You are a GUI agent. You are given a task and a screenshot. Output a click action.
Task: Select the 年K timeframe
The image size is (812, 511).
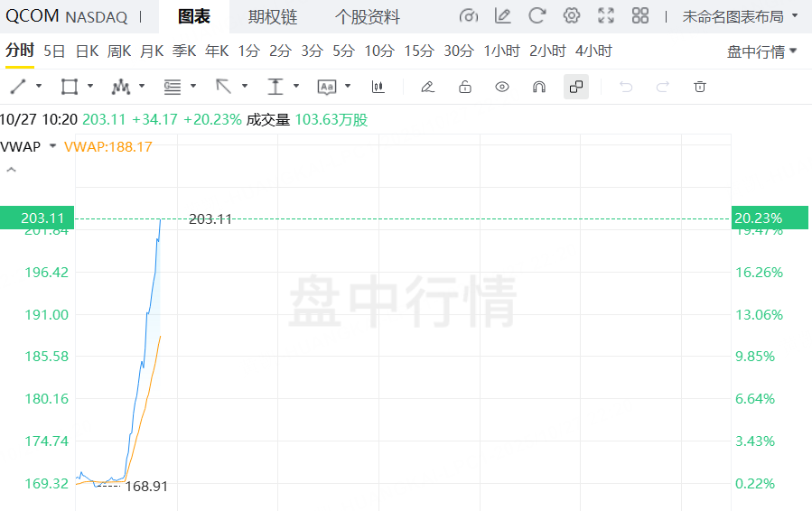point(217,51)
